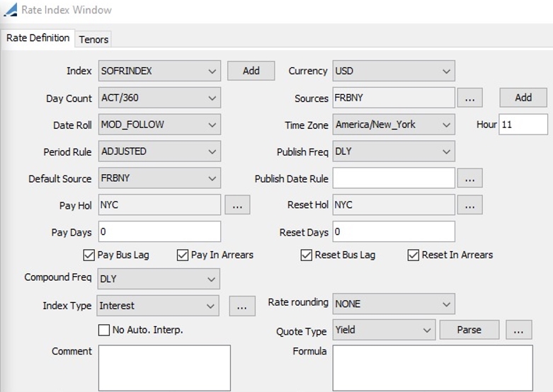The height and width of the screenshot is (392, 553).
Task: Click ellipsis button next to Parse
Action: click(518, 330)
